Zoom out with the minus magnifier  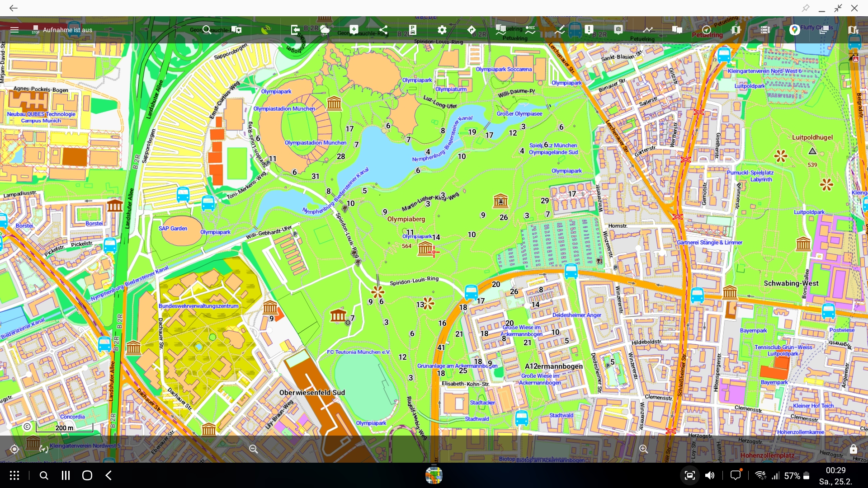[254, 449]
